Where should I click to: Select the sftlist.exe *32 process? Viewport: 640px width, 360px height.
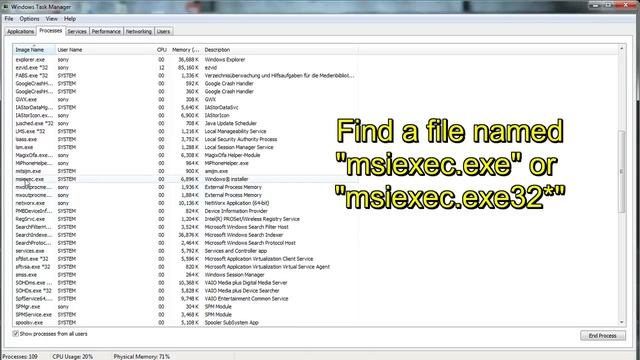point(185,259)
